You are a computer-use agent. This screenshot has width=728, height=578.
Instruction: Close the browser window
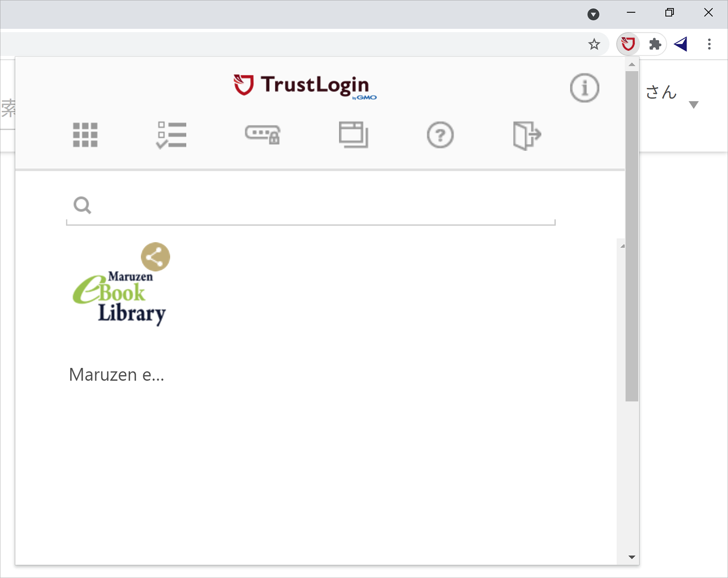[708, 13]
